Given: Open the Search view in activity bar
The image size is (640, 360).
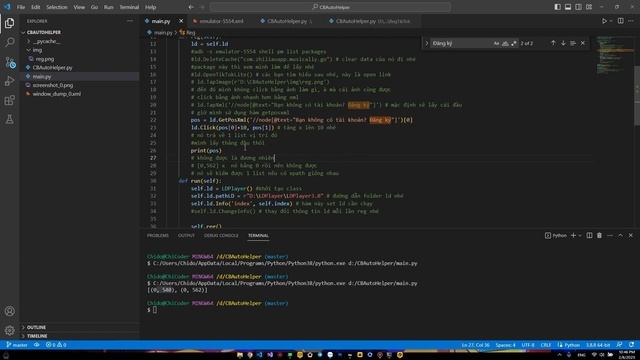Looking at the screenshot, I should pos(9,42).
